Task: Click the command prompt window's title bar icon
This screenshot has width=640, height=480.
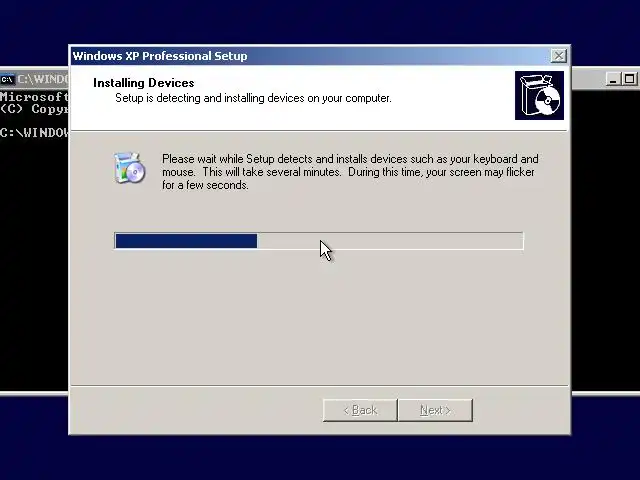Action: (x=7, y=79)
